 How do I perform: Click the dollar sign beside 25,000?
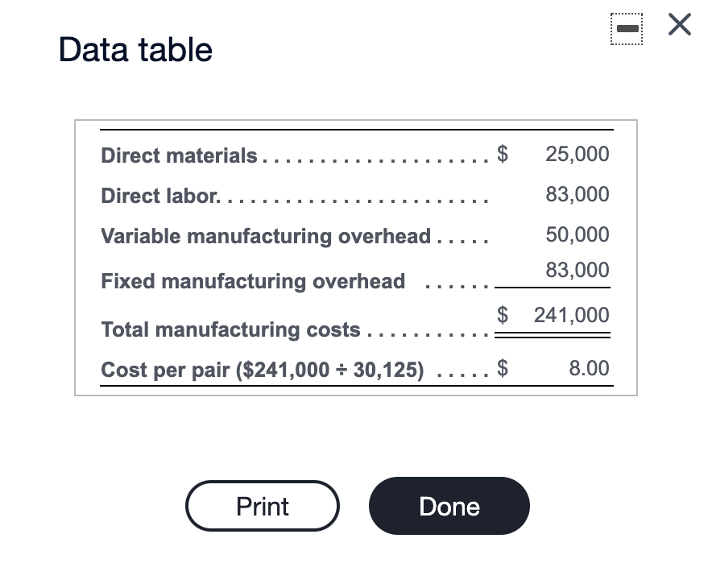[x=502, y=154]
